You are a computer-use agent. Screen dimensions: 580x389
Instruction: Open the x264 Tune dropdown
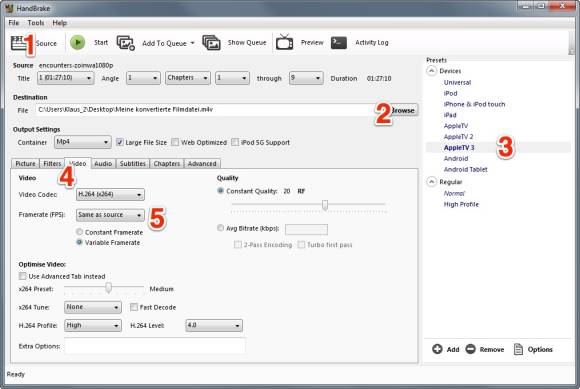(93, 307)
